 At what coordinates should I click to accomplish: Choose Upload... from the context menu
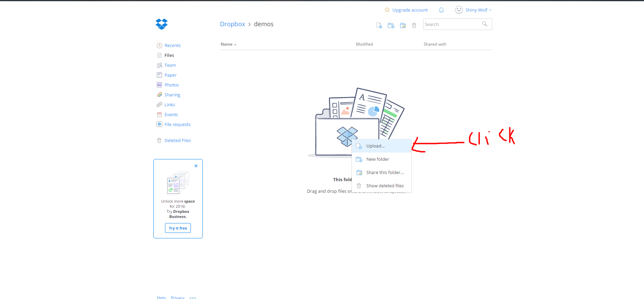pos(375,146)
